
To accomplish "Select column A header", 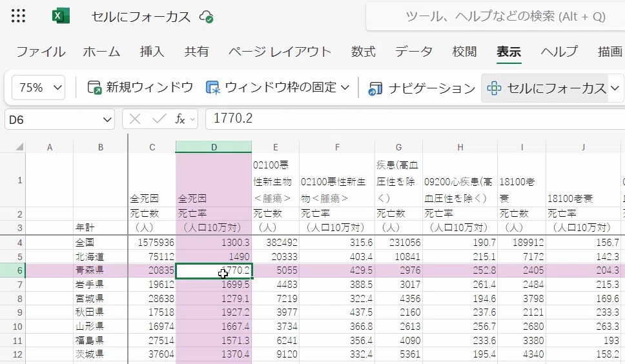I will [x=50, y=147].
